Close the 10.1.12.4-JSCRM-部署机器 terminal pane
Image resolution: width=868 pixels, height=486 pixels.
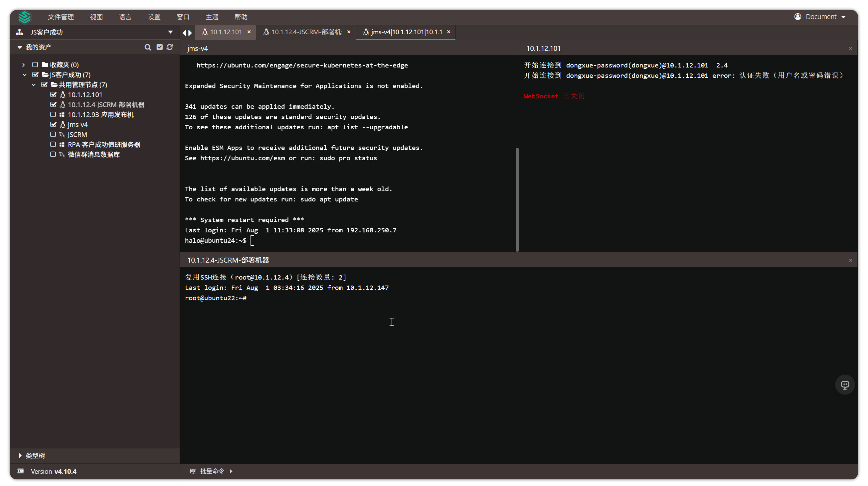coord(850,260)
